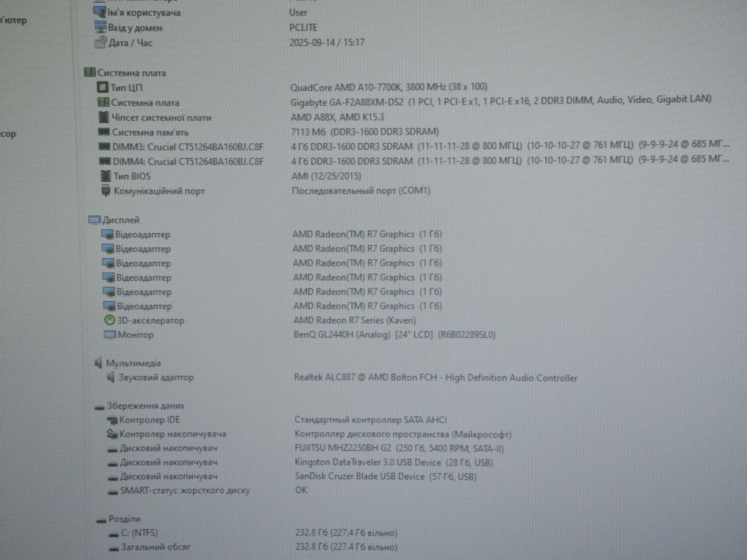Select the 7113 МБ system memory value

click(x=365, y=132)
